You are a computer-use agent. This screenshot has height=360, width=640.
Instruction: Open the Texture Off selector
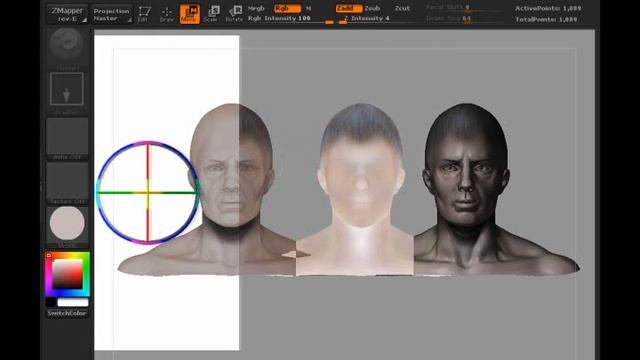click(x=67, y=183)
